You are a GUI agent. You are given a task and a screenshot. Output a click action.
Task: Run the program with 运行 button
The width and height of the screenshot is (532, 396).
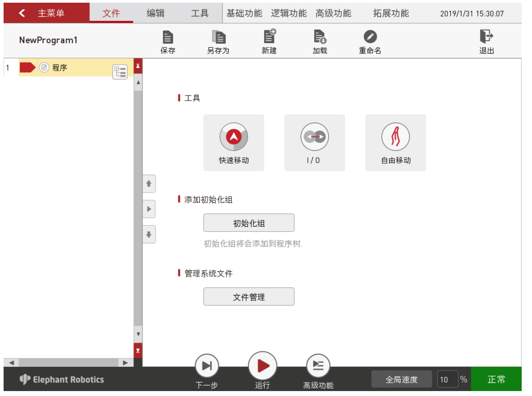coord(262,366)
